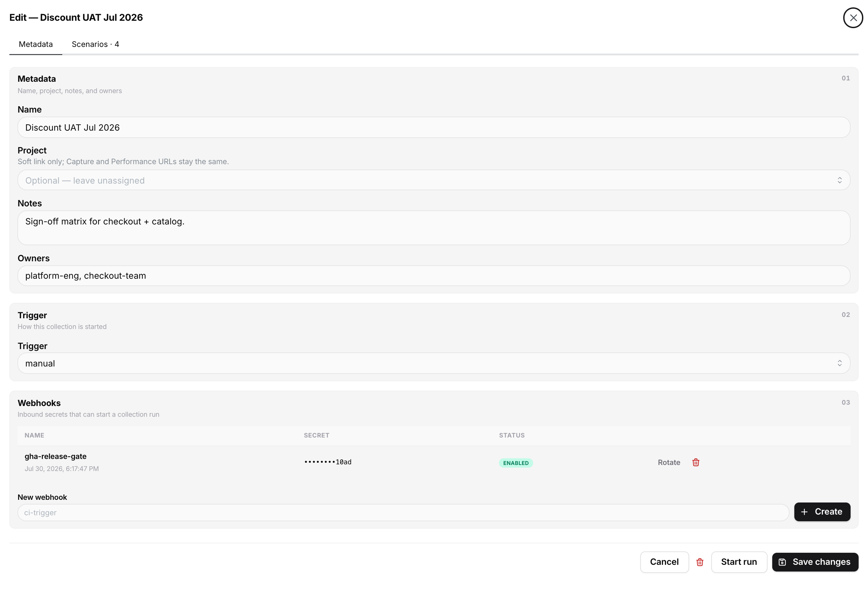The image size is (868, 603).
Task: Open the Trigger dropdown set to manual
Action: (x=434, y=363)
